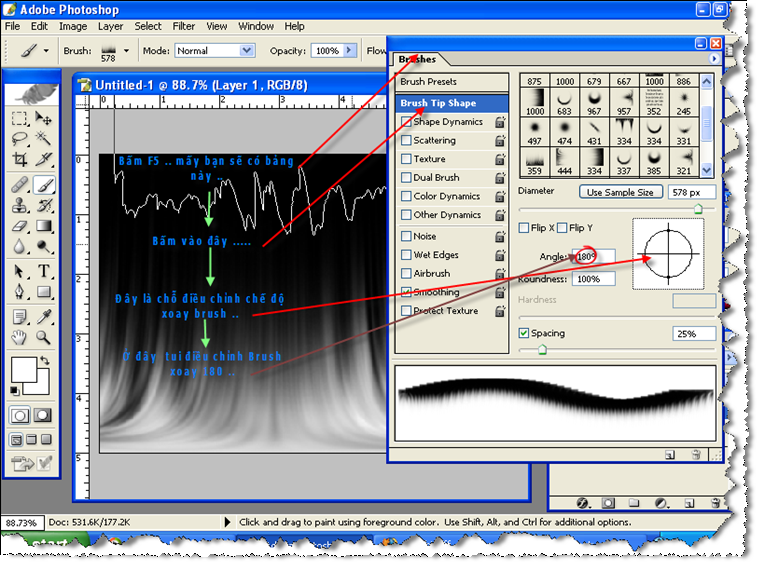Click the Spacing slider handle
The image size is (757, 562).
[542, 350]
